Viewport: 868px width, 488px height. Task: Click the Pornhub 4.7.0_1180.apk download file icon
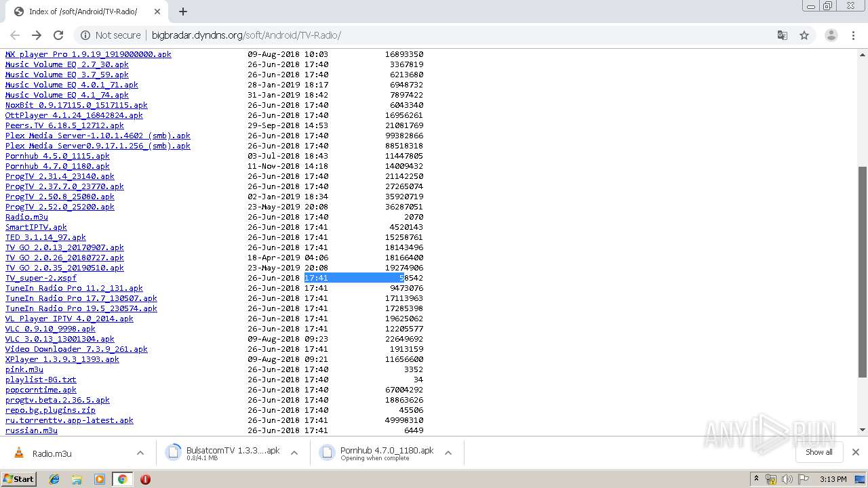point(327,453)
